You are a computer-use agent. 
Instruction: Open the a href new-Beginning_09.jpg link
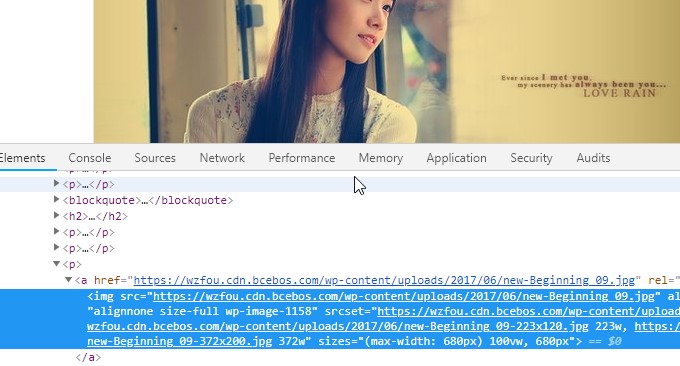(x=384, y=281)
